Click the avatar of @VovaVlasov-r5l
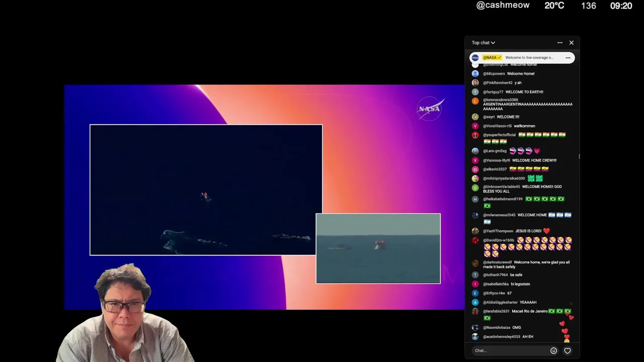 475,126
